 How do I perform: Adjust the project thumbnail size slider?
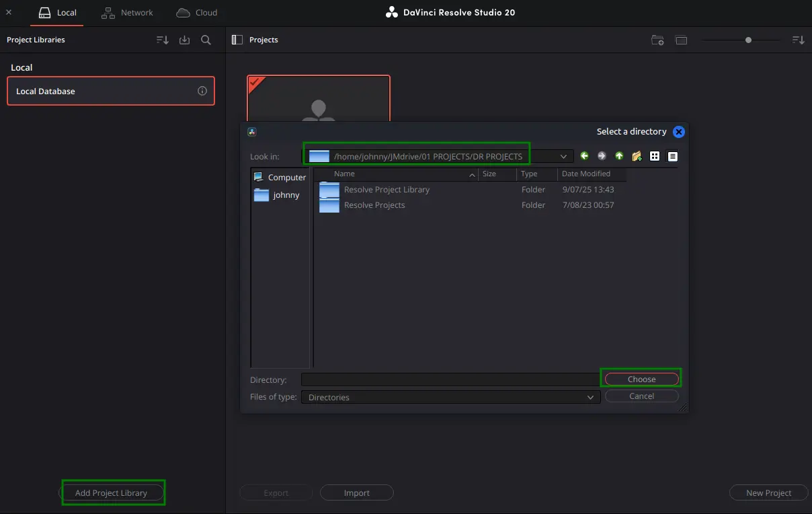[748, 40]
